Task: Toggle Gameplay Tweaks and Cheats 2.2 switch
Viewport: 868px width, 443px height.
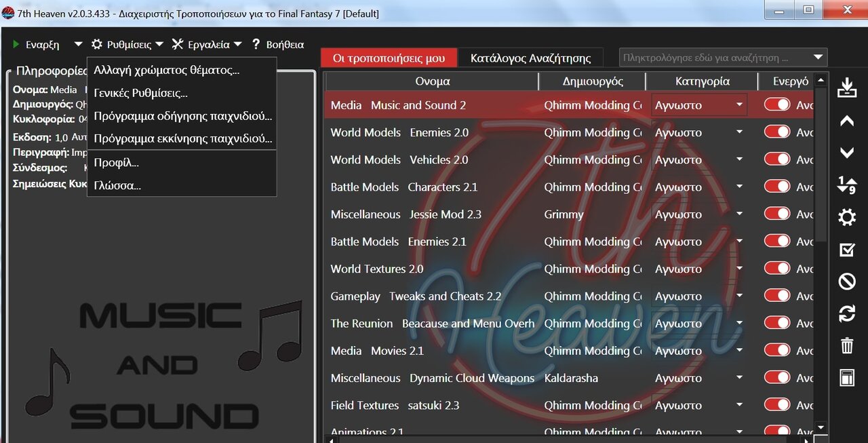Action: [777, 296]
